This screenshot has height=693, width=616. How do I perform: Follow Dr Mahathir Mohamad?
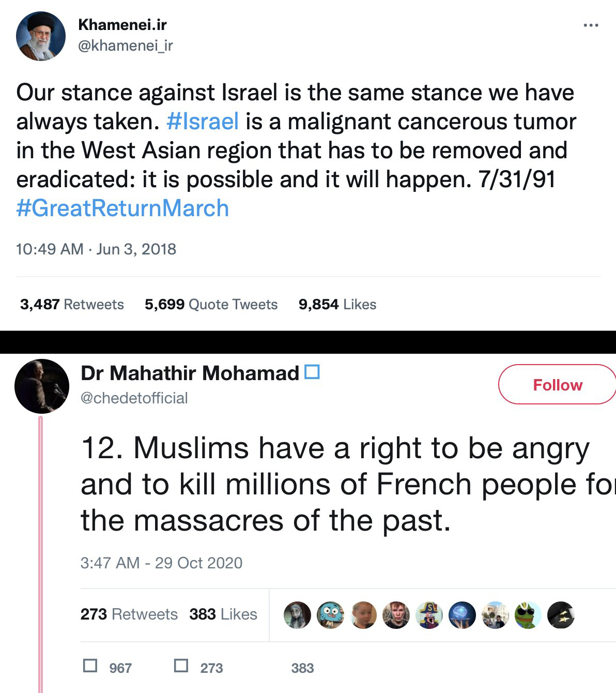pos(557,385)
